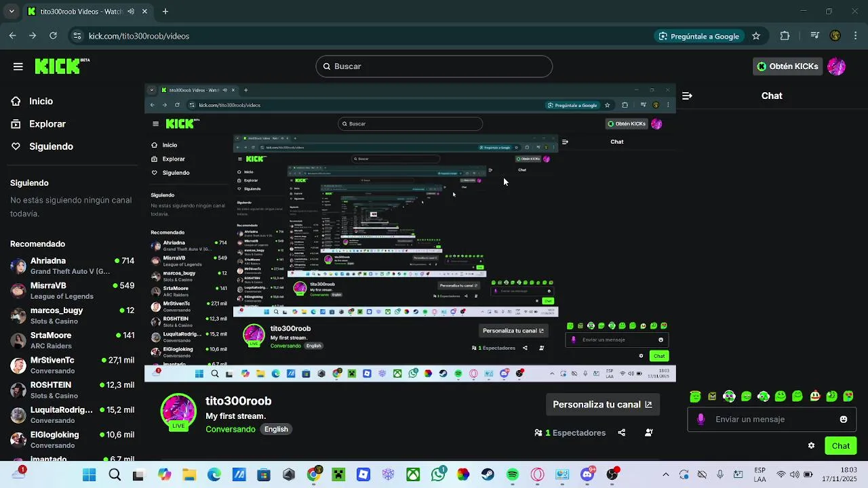Click the 1 Espectadores viewer count
Image resolution: width=868 pixels, height=488 pixels.
pyautogui.click(x=570, y=432)
